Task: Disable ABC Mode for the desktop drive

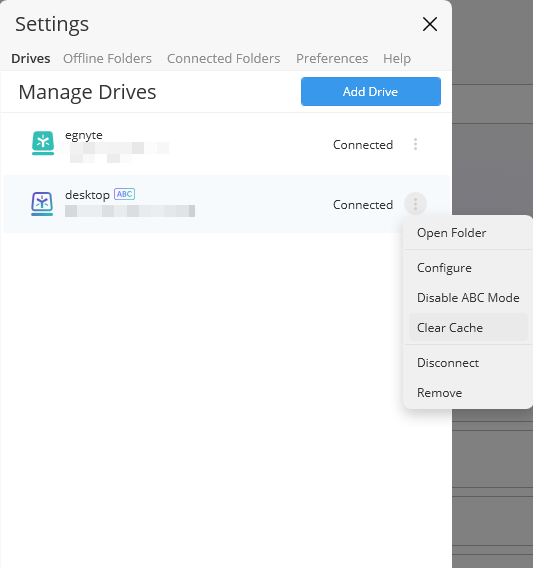Action: pos(467,298)
